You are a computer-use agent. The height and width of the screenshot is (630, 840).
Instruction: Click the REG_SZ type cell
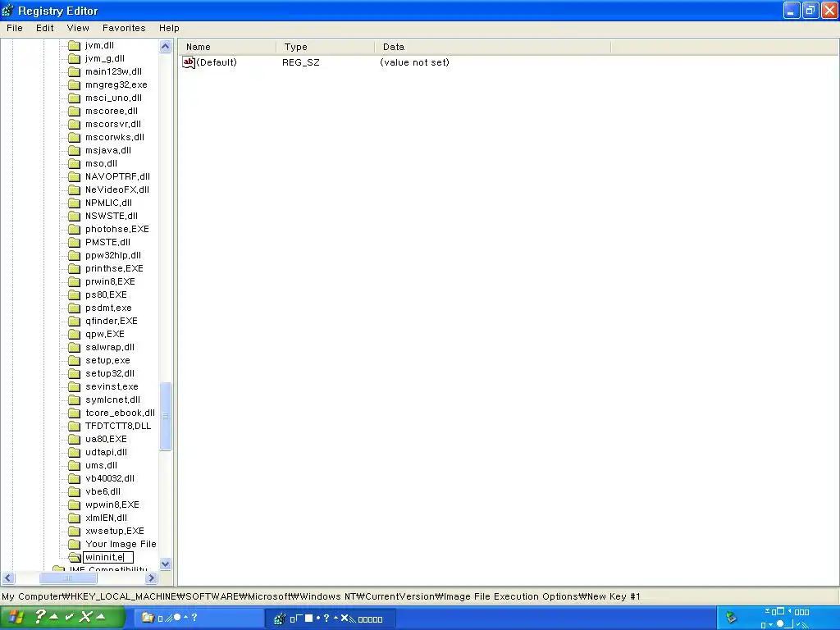[300, 62]
